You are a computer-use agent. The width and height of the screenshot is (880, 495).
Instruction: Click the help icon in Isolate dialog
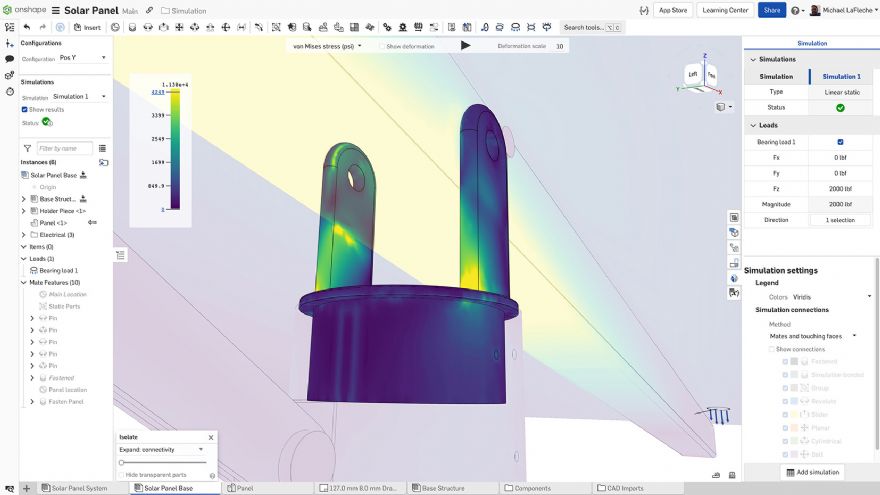212,475
